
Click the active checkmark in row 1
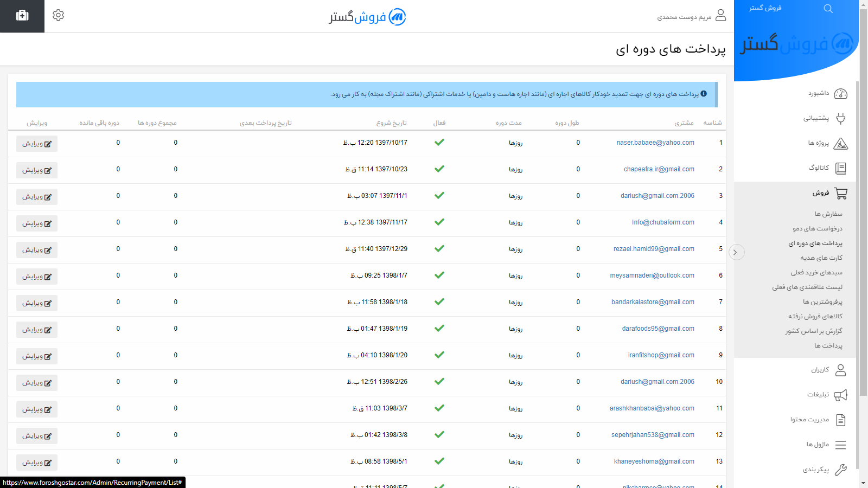click(439, 143)
